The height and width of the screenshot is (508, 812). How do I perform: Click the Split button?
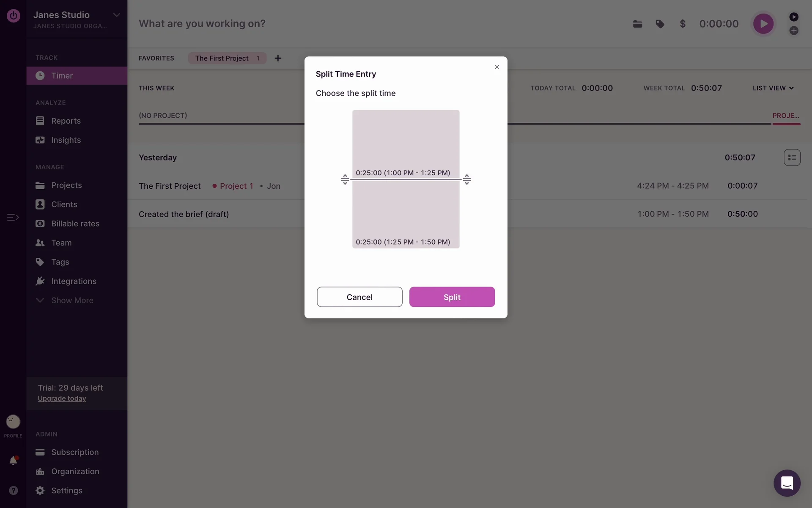452,297
